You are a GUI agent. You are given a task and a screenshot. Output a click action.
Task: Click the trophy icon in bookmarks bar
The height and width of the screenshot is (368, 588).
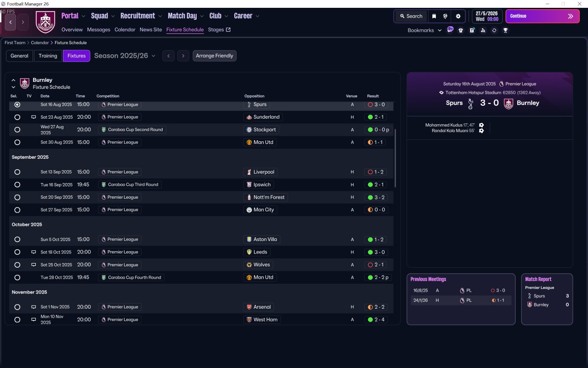(505, 30)
